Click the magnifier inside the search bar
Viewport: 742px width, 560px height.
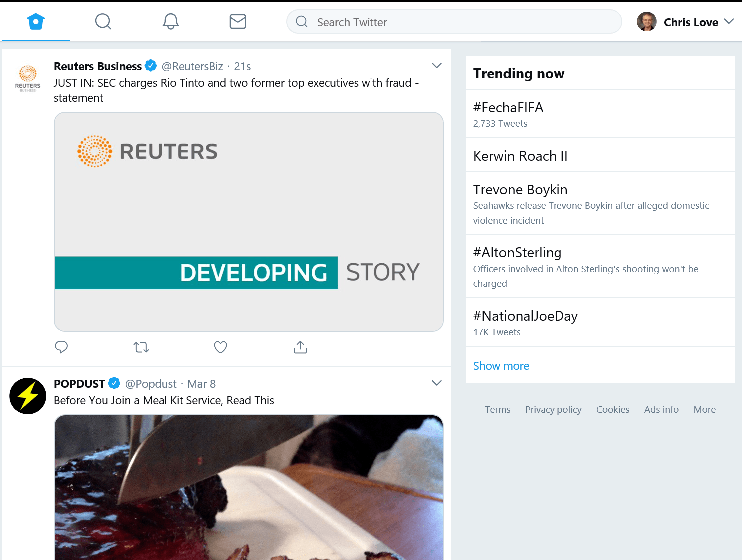pos(302,22)
